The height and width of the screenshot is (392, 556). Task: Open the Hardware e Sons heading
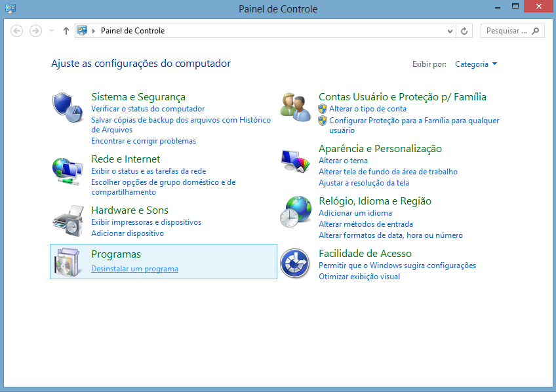pyautogui.click(x=130, y=210)
